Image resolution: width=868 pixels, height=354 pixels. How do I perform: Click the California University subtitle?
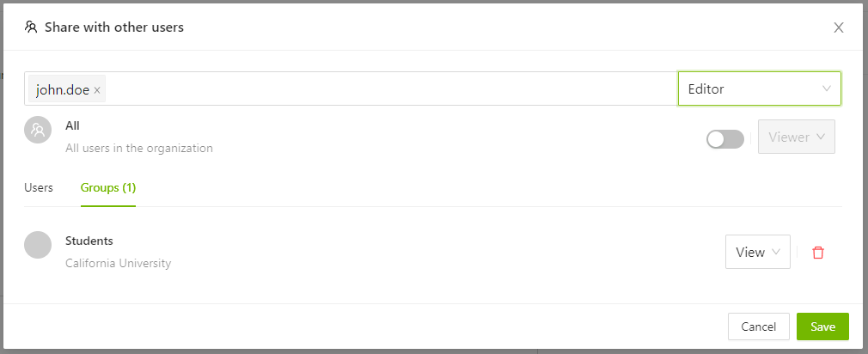(x=118, y=263)
